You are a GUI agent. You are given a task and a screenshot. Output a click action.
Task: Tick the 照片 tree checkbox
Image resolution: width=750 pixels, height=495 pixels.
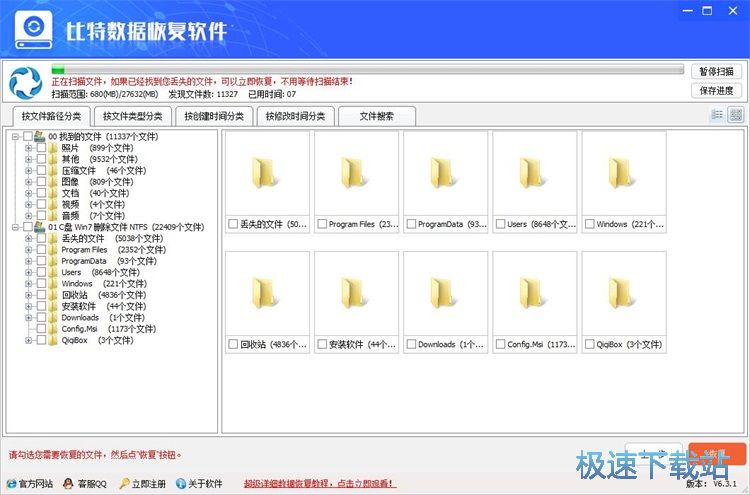pyautogui.click(x=42, y=148)
